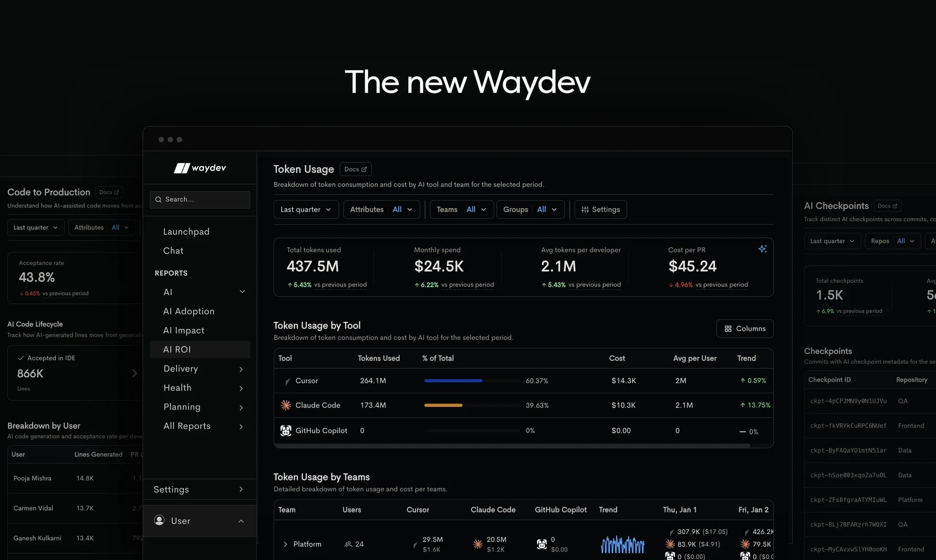Expand the Delivery reports section

click(x=241, y=369)
